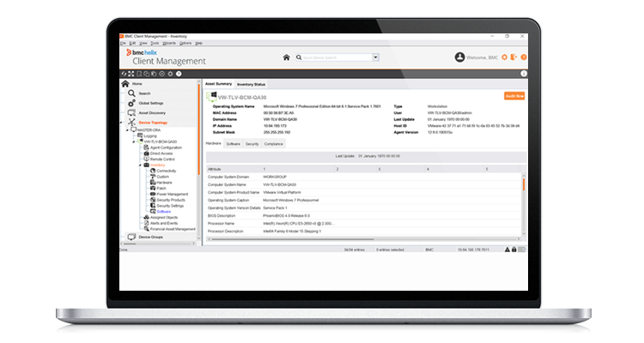Screen dimensions: 644x343
Task: Select the Computer System Domain row
Action: coord(363,177)
